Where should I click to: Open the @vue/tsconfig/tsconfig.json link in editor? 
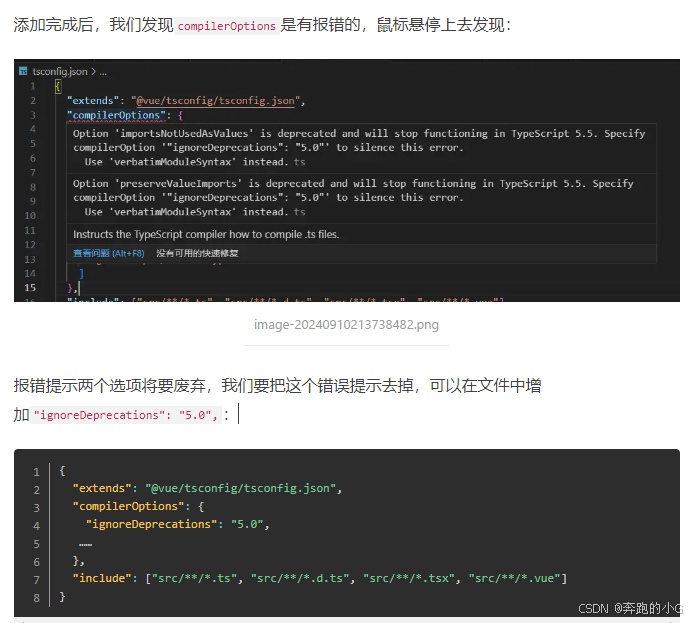pyautogui.click(x=215, y=101)
